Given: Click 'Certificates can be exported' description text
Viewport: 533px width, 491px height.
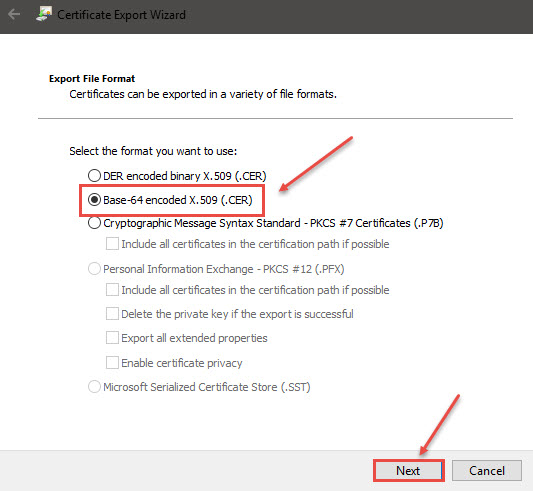Looking at the screenshot, I should tap(203, 94).
